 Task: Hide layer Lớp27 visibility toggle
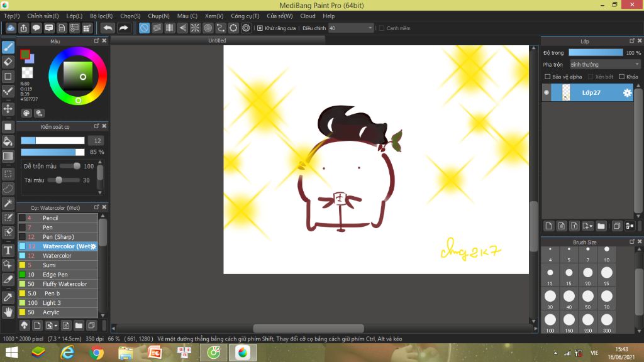(x=547, y=92)
